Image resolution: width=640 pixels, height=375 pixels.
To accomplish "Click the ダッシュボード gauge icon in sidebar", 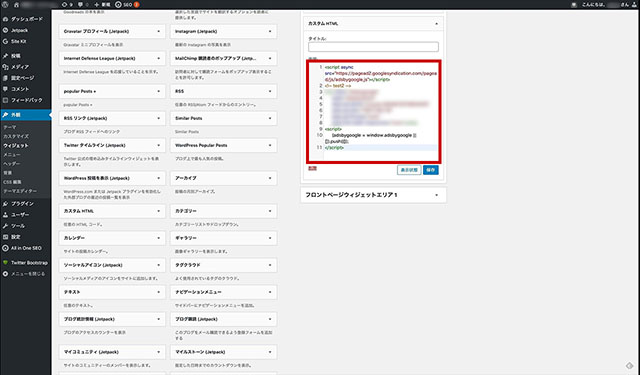I will pyautogui.click(x=5, y=19).
